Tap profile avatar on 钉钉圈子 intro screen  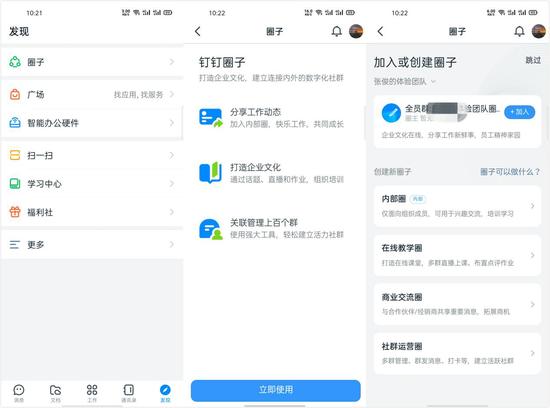[356, 31]
